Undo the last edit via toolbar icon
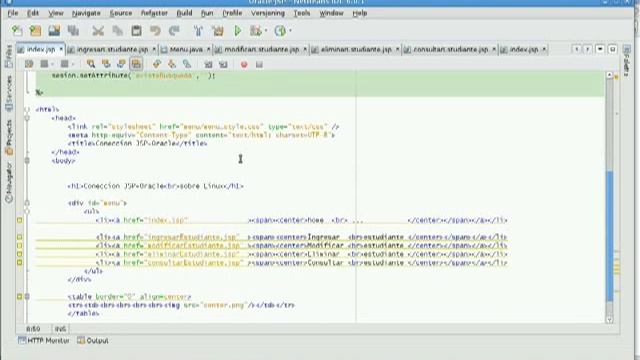640x360 pixels. pyautogui.click(x=155, y=31)
